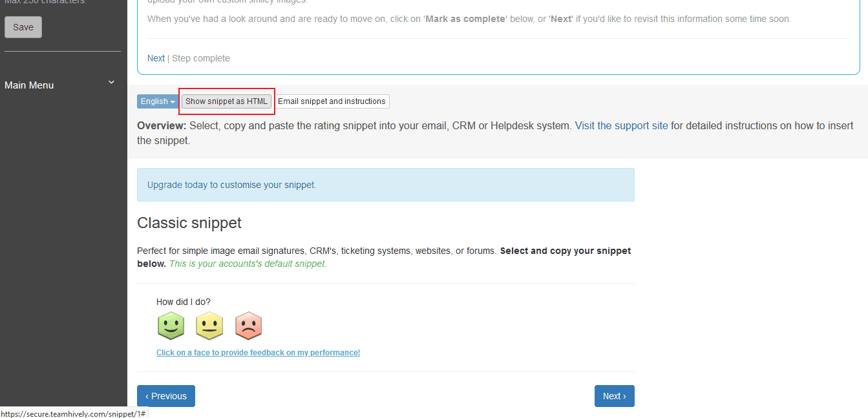Screen dimensions: 868x418
Task: Click the Step complete text
Action: (201, 58)
